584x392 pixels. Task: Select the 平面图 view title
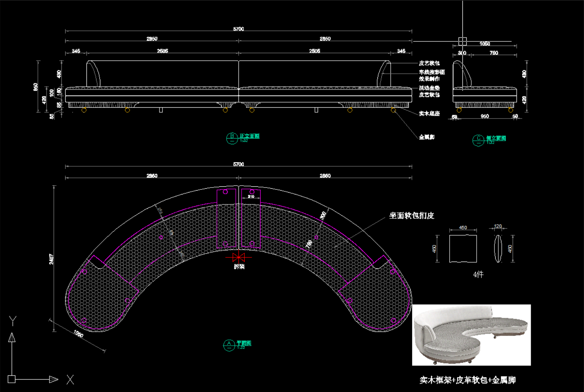click(x=244, y=343)
